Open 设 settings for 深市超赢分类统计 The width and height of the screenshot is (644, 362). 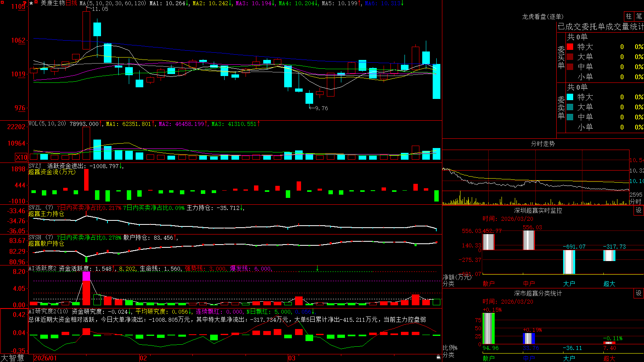pos(639,293)
